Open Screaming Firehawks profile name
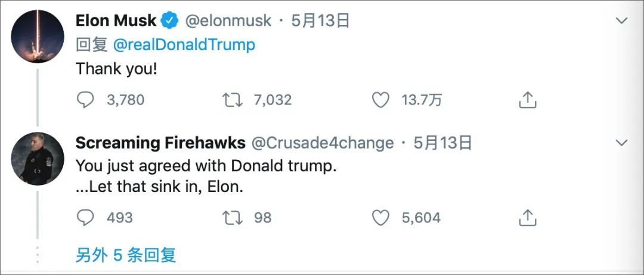644x275 pixels. [160, 143]
